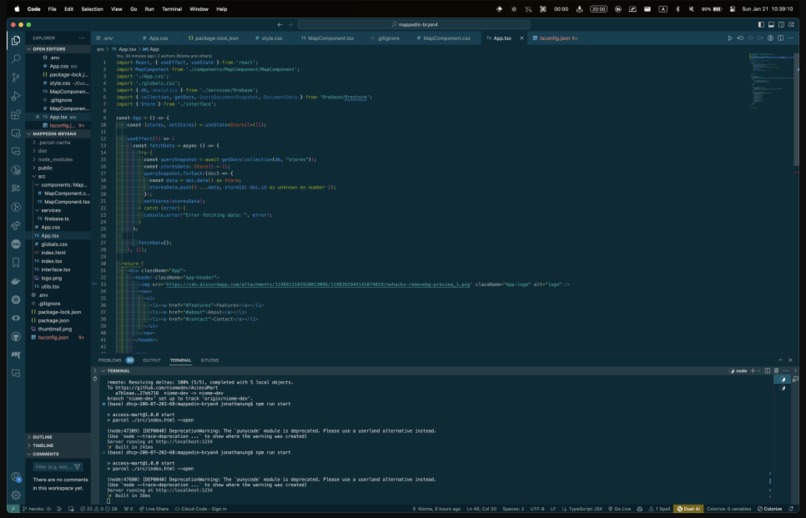The image size is (806, 518).
Task: Open firebase.ts in the file tree
Action: (x=57, y=219)
